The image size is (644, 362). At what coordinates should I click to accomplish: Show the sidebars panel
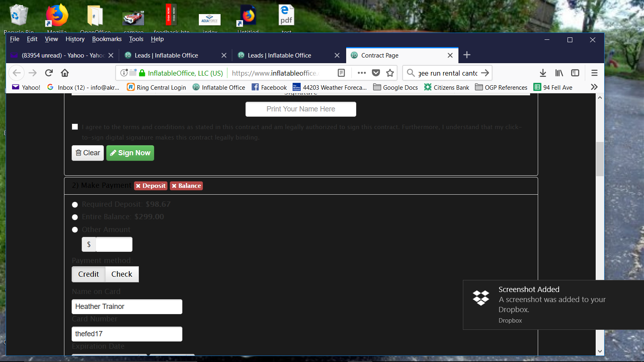575,73
